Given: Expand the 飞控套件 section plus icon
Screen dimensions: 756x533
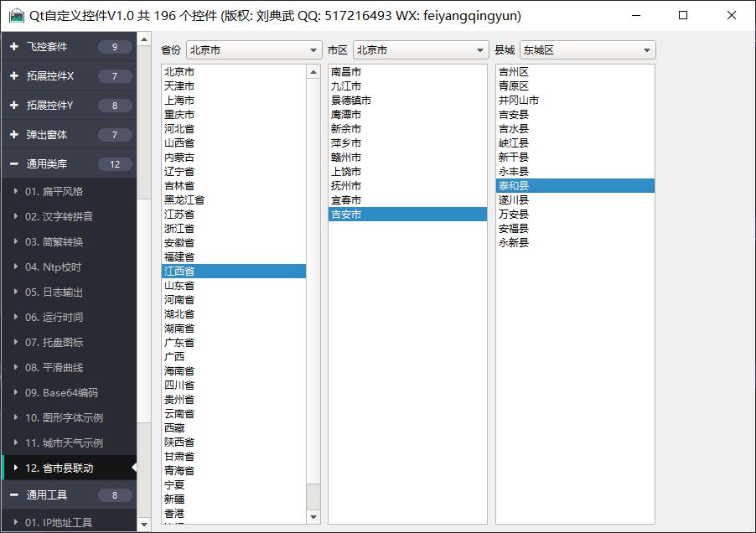Looking at the screenshot, I should (x=14, y=47).
